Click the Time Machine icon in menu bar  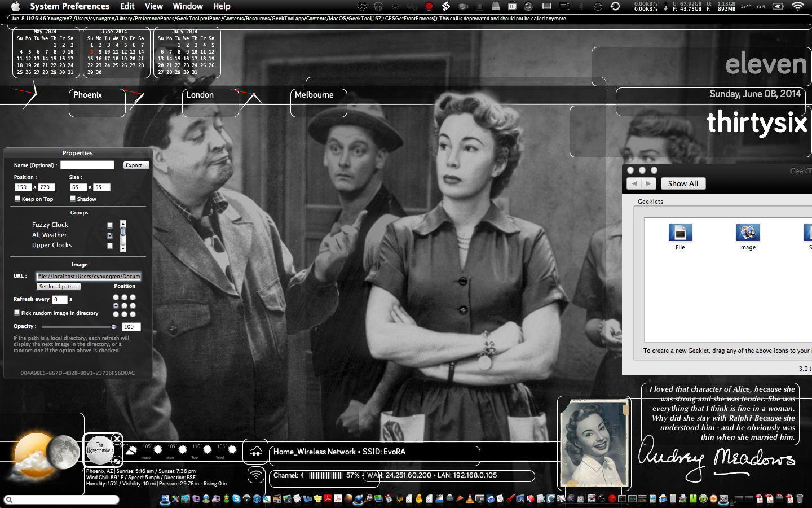click(615, 6)
